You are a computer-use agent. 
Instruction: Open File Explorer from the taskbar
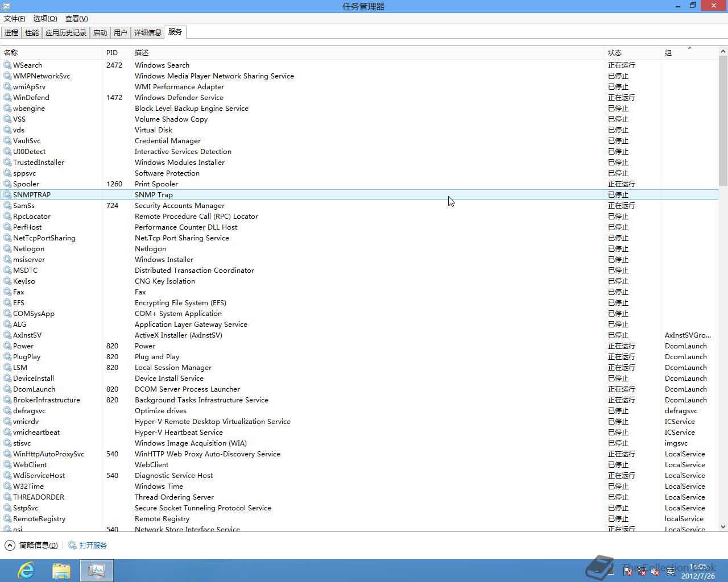61,571
